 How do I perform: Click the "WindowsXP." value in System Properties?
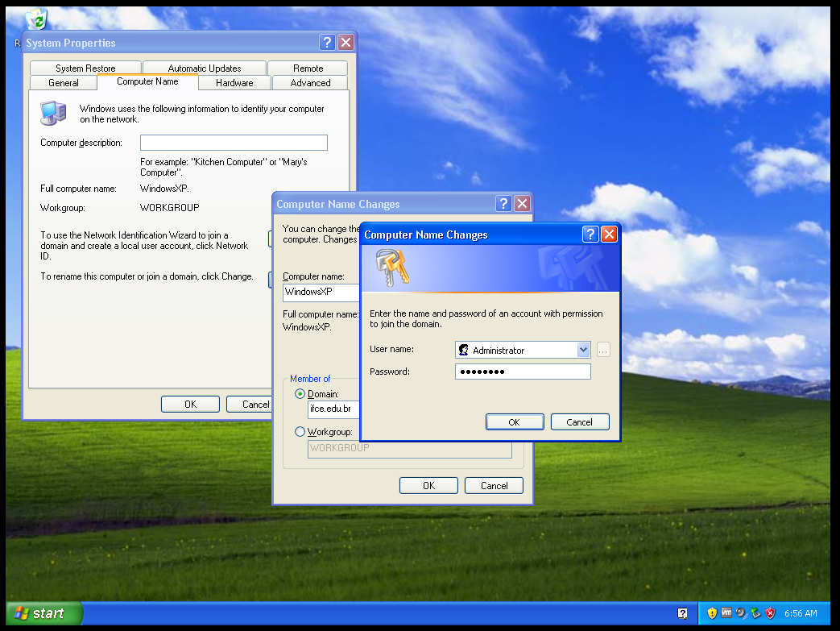164,189
